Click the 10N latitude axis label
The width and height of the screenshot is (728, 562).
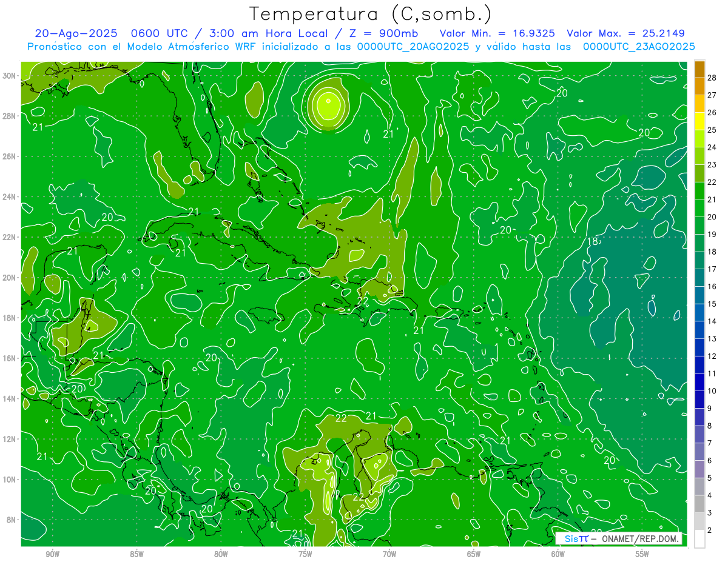(x=9, y=480)
